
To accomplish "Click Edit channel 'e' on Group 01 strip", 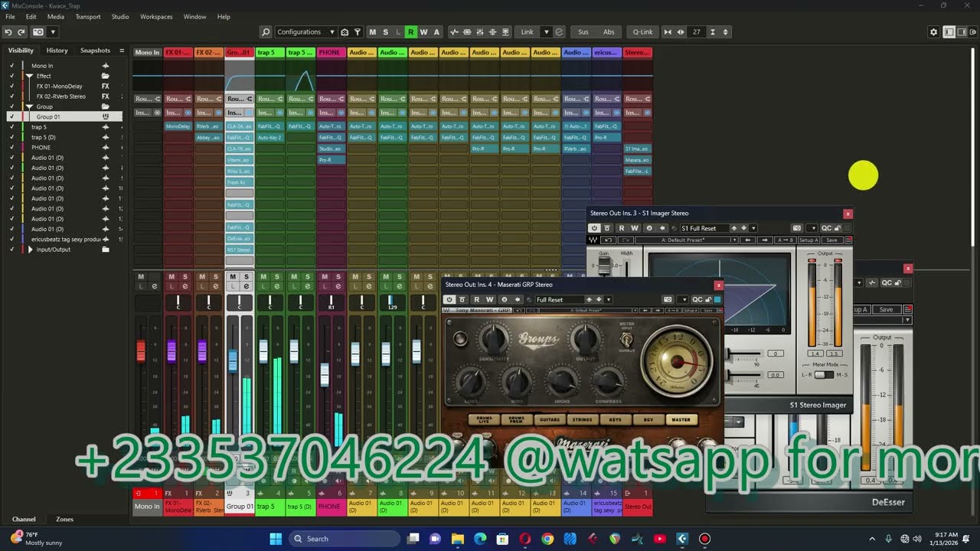I will tap(246, 286).
